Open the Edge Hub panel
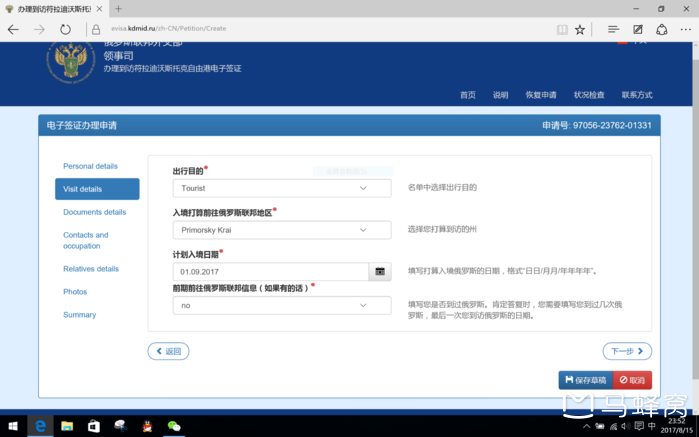The width and height of the screenshot is (699, 437). [613, 30]
